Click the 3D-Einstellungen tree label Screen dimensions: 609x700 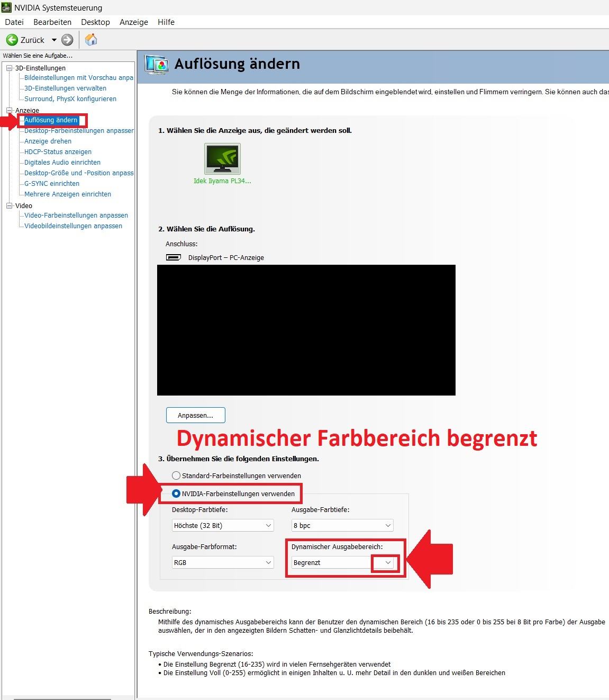click(x=40, y=68)
